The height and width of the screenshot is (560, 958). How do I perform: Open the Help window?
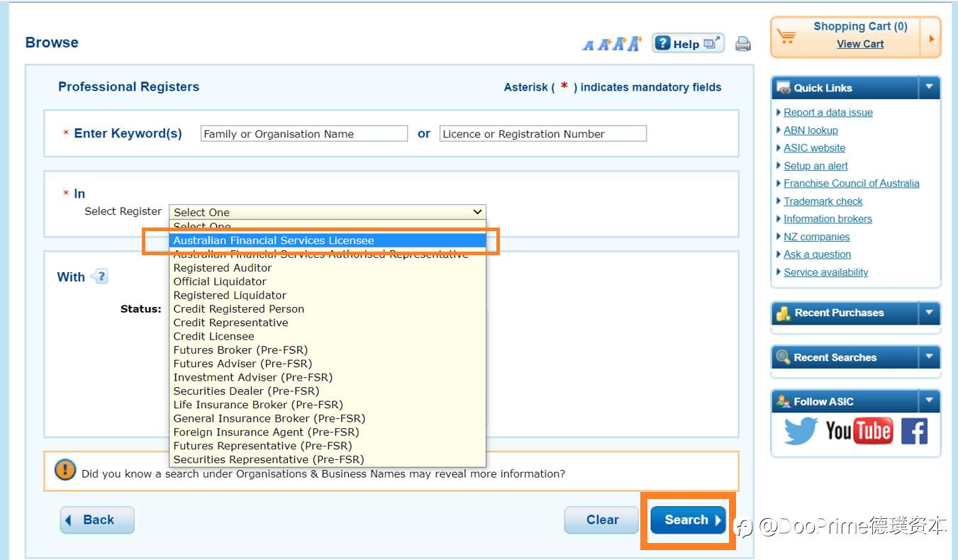click(688, 44)
